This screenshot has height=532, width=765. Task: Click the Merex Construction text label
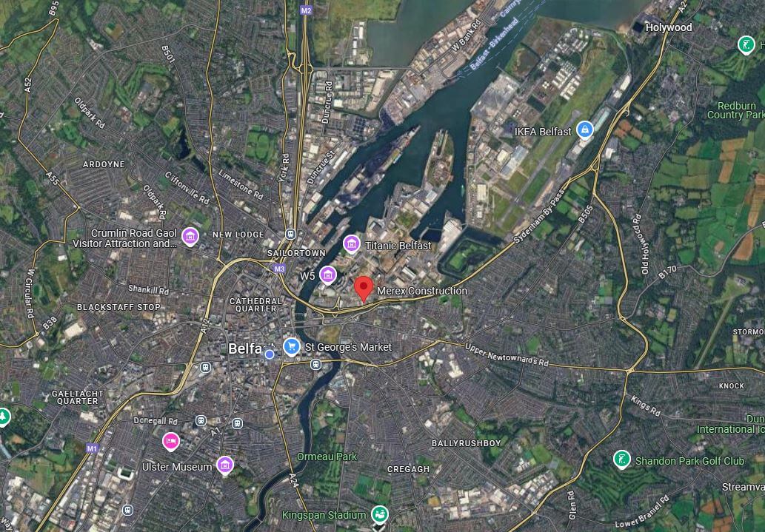click(422, 291)
